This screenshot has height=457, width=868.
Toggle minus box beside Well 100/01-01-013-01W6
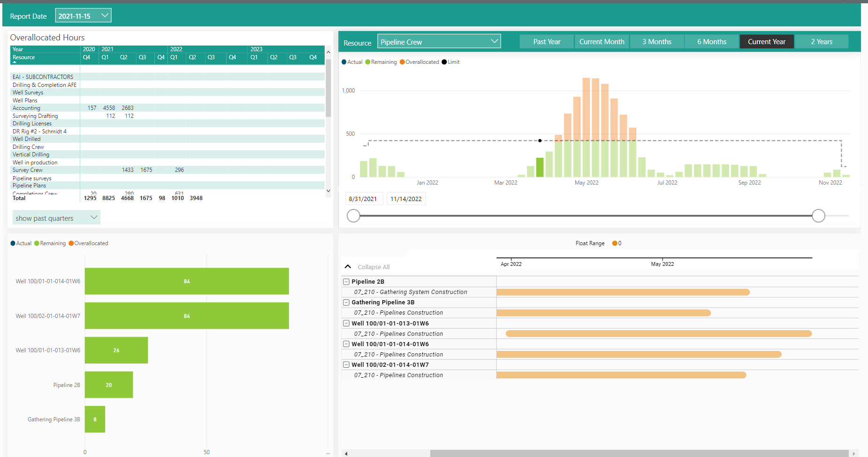(346, 323)
